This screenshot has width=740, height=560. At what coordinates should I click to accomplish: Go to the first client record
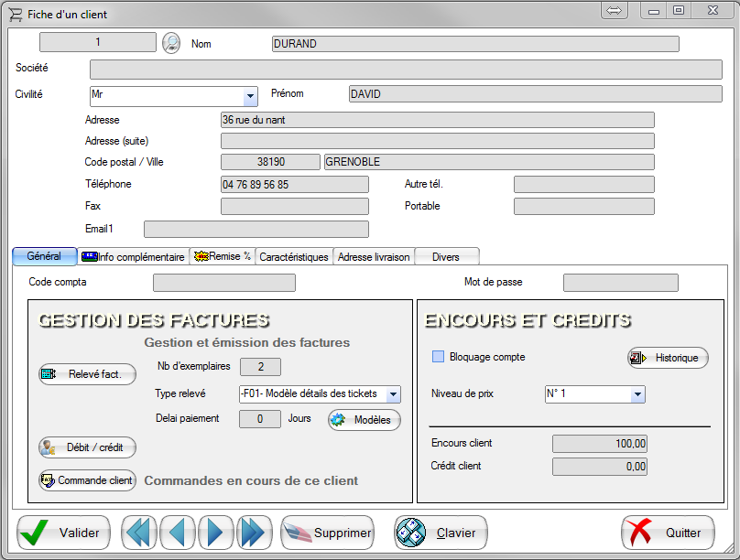[x=139, y=533]
